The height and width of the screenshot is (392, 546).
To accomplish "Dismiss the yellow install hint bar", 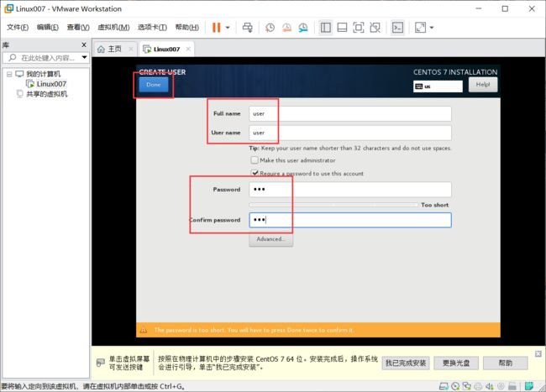I will pos(538,353).
